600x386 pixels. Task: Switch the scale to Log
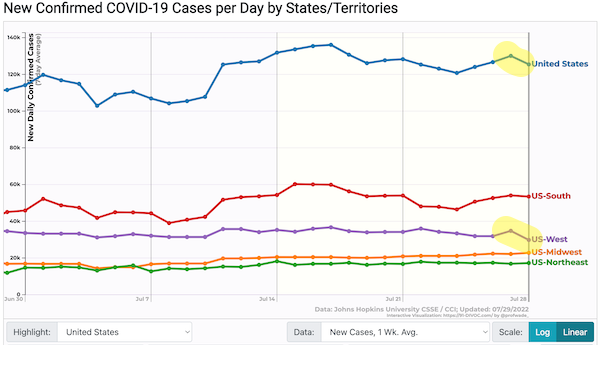tap(542, 332)
